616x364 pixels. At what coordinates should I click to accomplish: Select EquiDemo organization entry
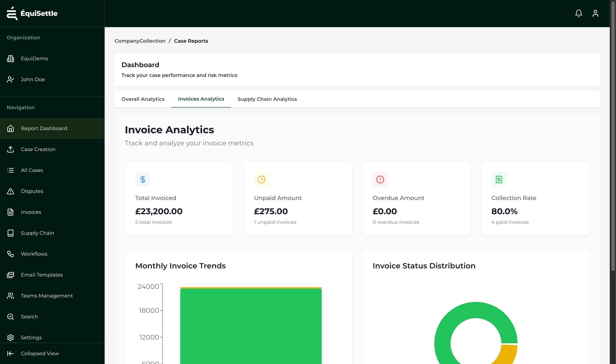52,59
